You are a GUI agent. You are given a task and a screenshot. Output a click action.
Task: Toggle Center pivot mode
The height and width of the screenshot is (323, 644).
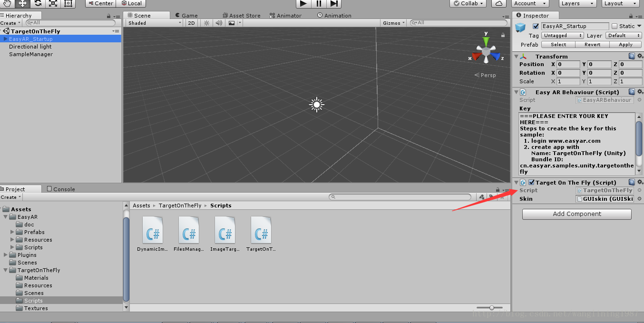pyautogui.click(x=100, y=3)
